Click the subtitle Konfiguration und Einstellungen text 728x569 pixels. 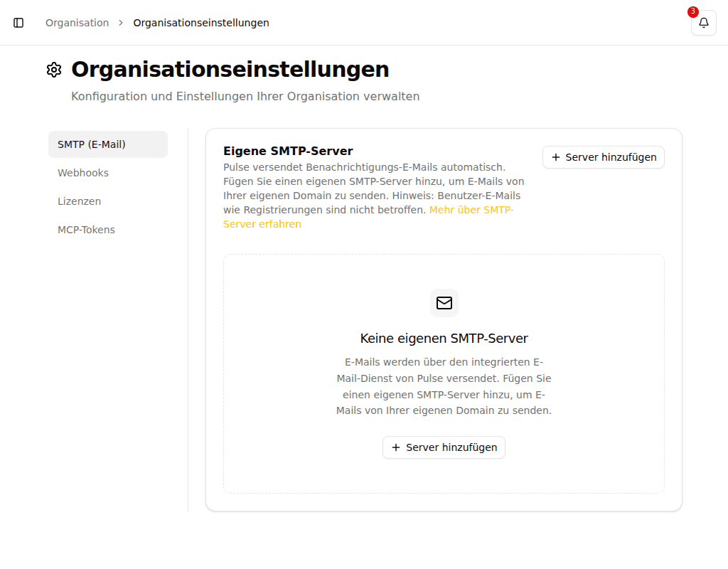[245, 96]
